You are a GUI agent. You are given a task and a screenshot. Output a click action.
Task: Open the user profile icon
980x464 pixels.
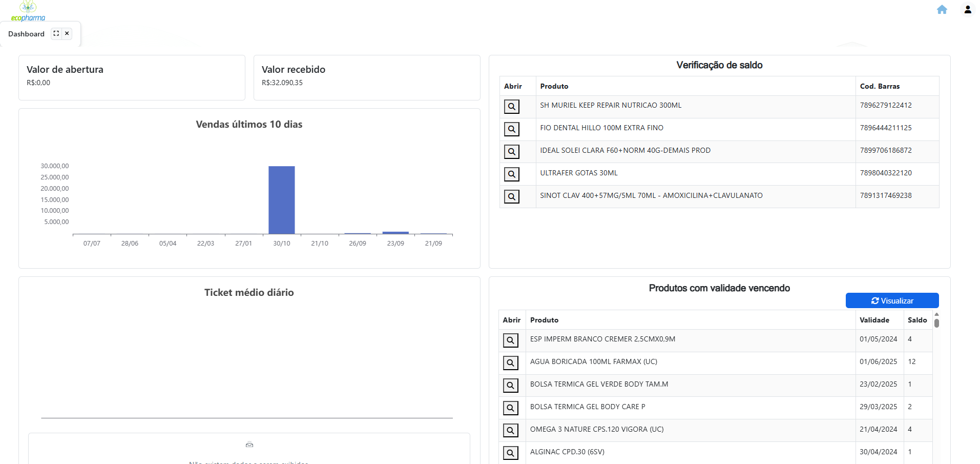[x=968, y=9]
